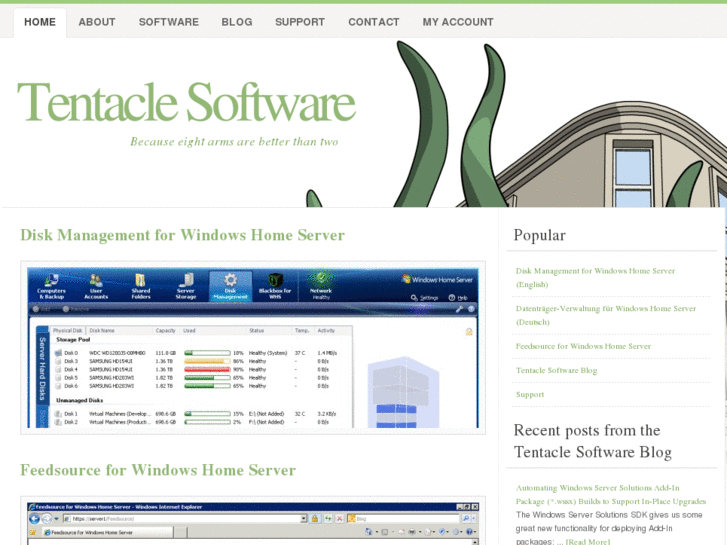Click the Network Healthy icon in the screenshot
The image size is (727, 545).
coord(321,286)
